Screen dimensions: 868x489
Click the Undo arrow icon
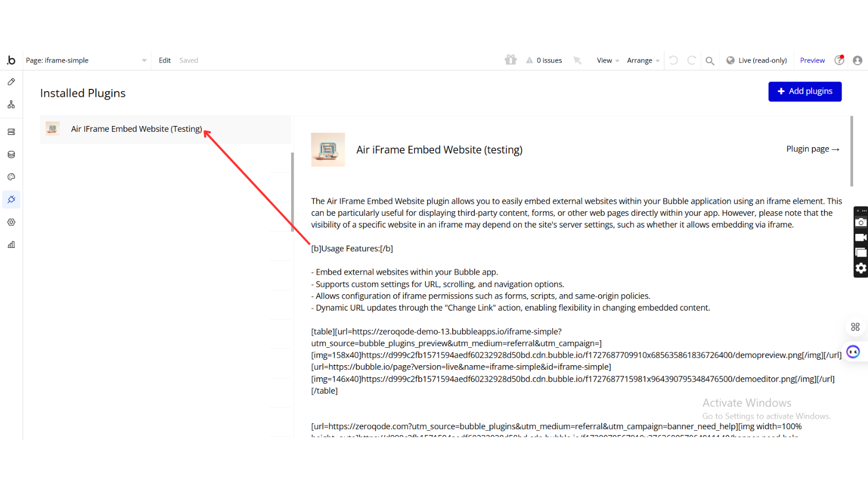(673, 60)
